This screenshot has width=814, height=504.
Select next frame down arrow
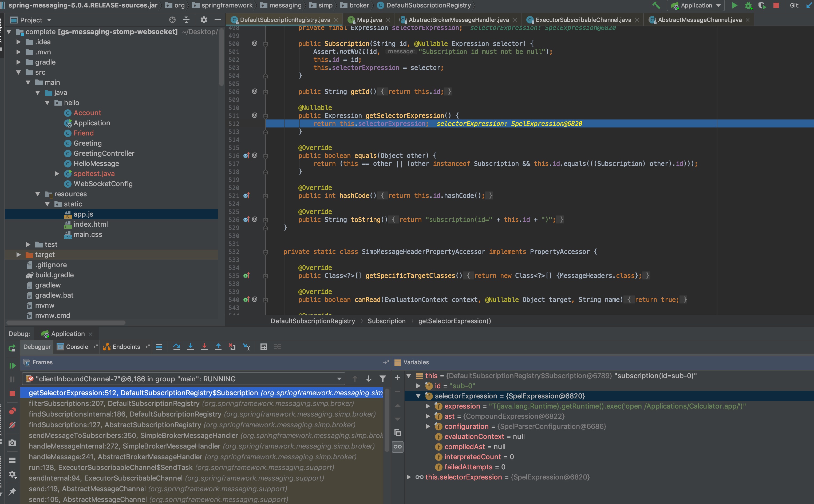point(369,378)
